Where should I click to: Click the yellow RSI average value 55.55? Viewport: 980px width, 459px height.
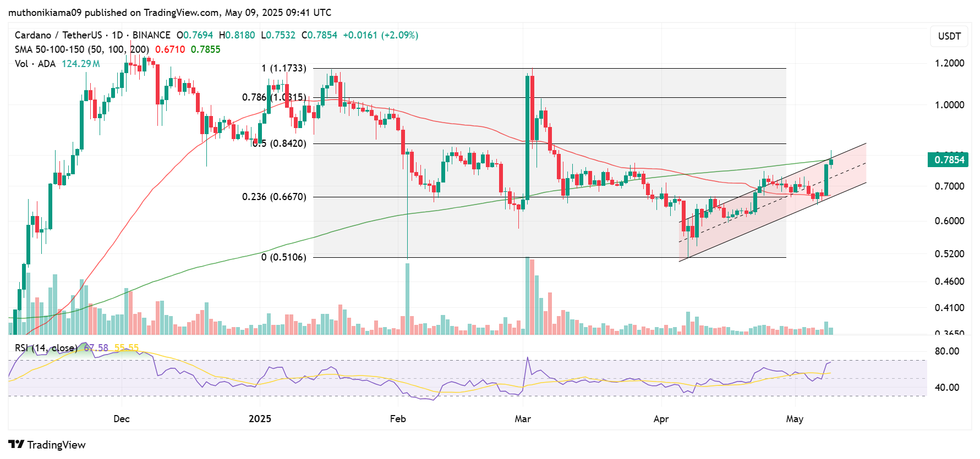[127, 348]
